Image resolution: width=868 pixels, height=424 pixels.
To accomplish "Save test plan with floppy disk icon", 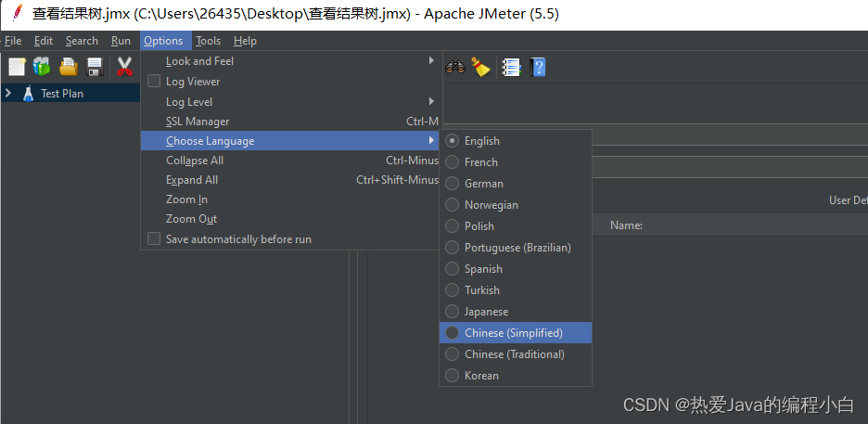I will click(95, 67).
